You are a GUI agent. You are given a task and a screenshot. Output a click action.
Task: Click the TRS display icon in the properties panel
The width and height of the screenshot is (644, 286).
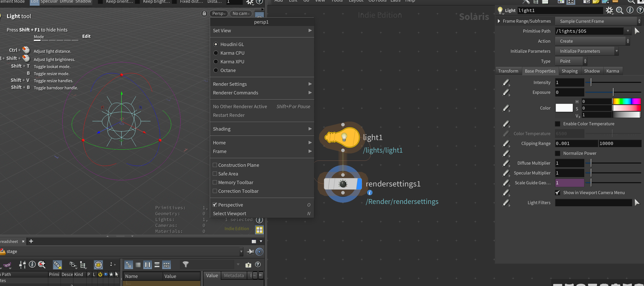point(166,265)
